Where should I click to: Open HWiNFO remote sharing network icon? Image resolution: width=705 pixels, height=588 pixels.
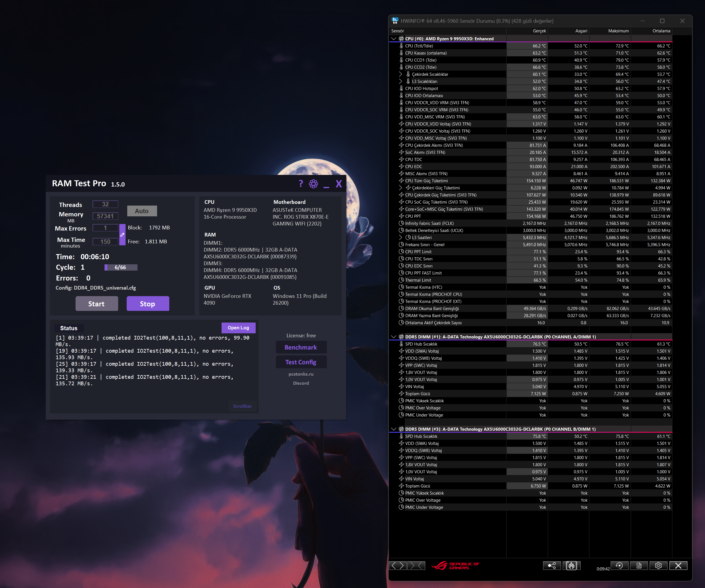click(552, 566)
